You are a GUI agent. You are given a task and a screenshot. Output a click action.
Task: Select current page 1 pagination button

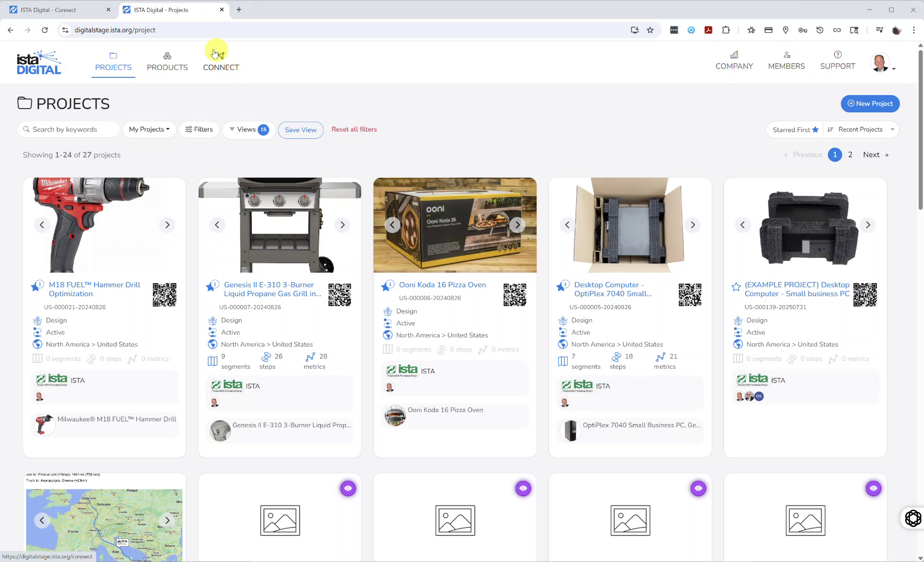[835, 155]
